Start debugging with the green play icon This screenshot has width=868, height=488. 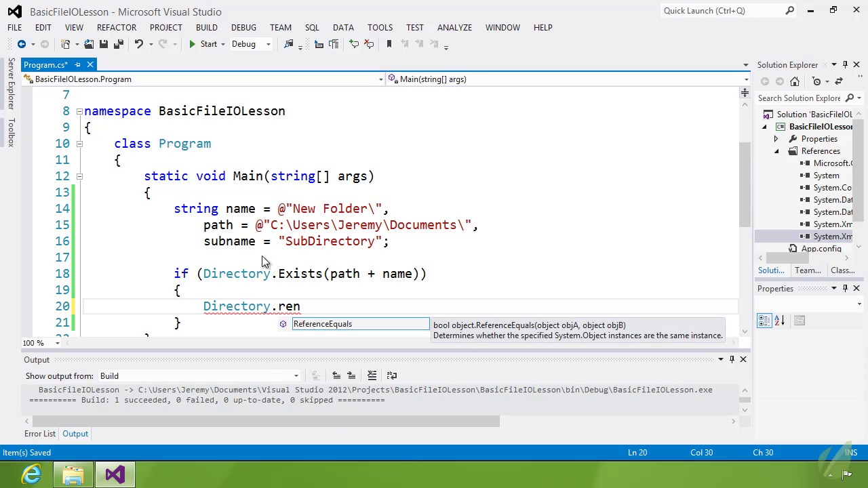coord(193,44)
